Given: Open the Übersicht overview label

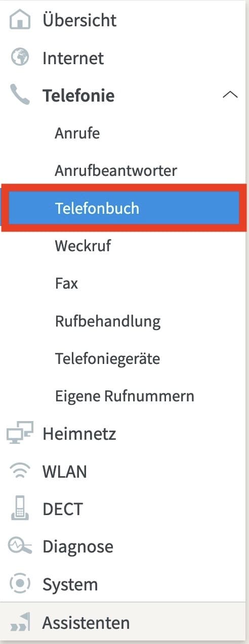Looking at the screenshot, I should (79, 20).
